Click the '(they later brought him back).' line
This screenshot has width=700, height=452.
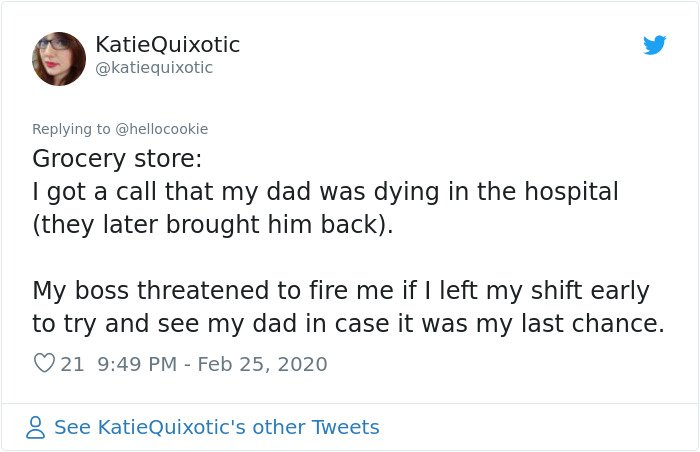pos(212,225)
